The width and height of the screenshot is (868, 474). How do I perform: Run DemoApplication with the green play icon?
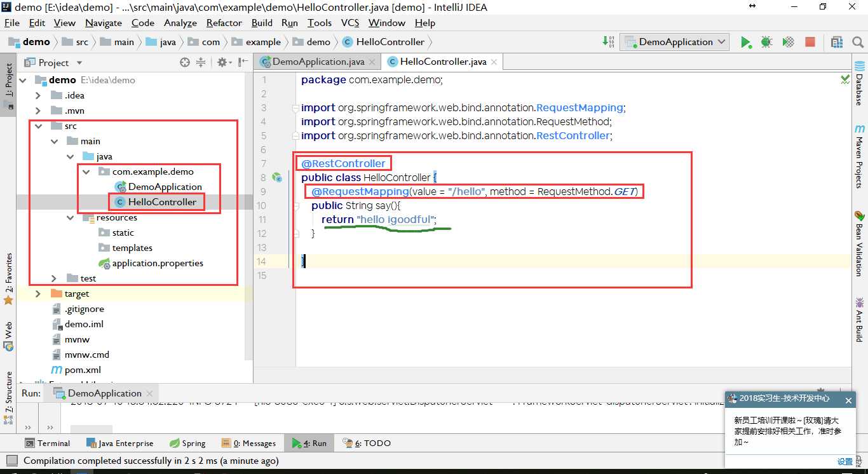745,42
